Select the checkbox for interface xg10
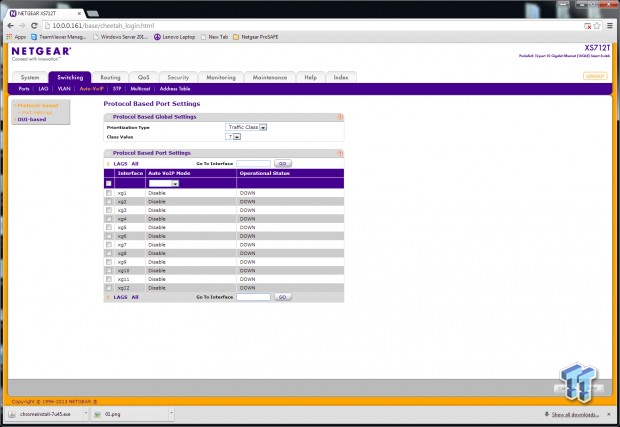 pyautogui.click(x=109, y=270)
